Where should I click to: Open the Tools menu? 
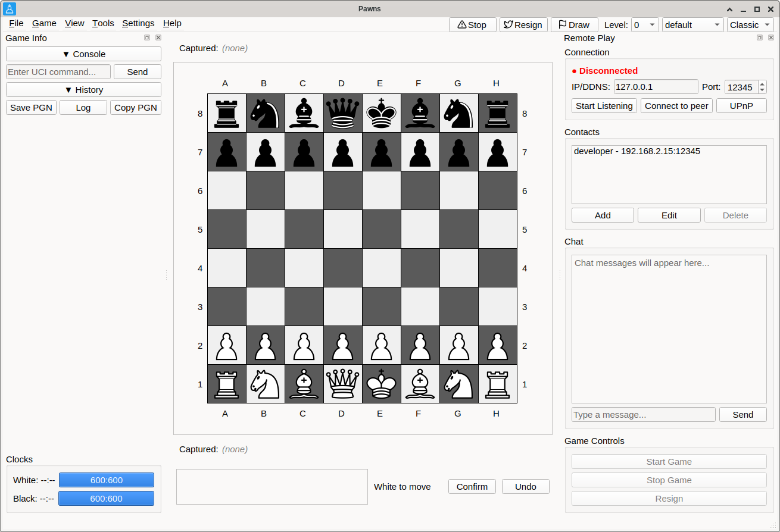(x=103, y=23)
